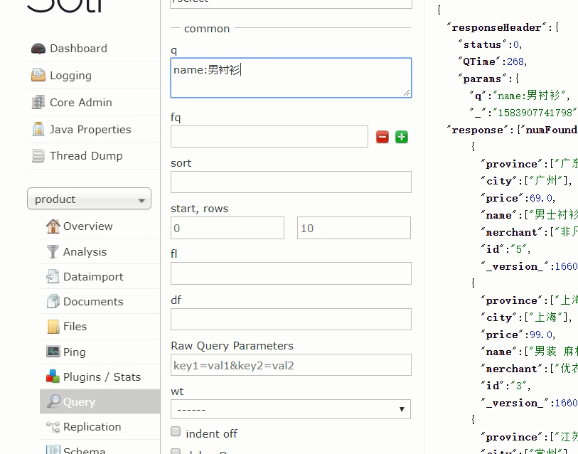The width and height of the screenshot is (578, 454).
Task: Click the id value "5"
Action: pos(518,249)
